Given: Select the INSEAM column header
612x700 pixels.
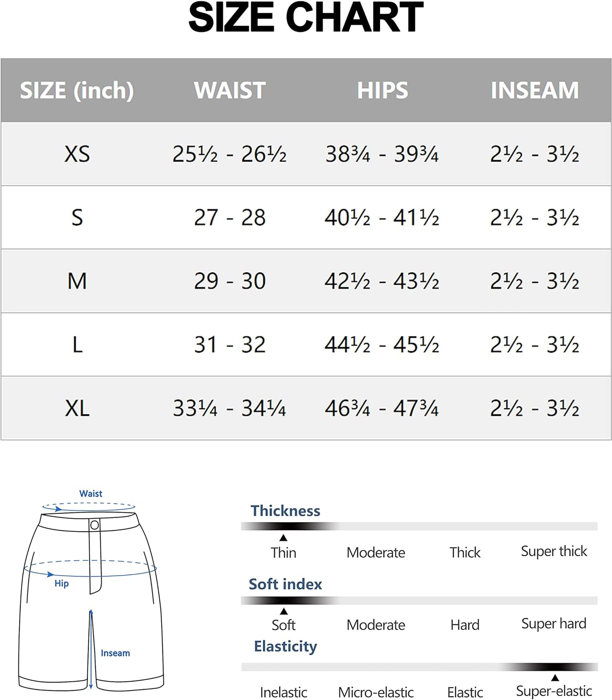Looking at the screenshot, I should pyautogui.click(x=535, y=90).
